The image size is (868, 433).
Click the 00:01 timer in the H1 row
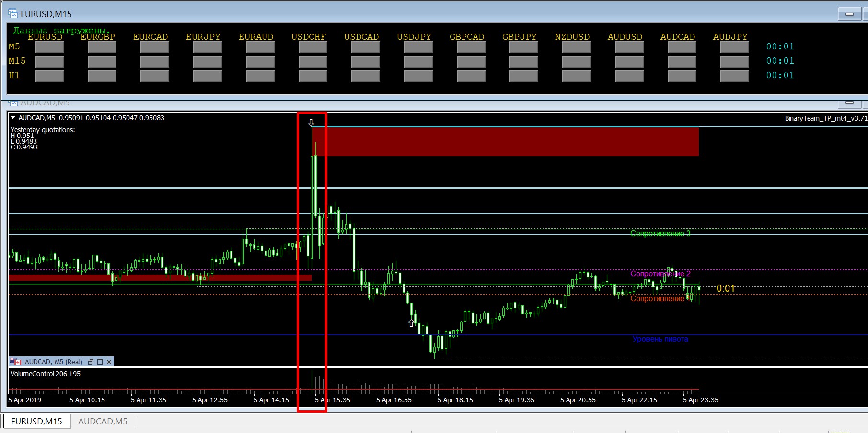tap(780, 75)
